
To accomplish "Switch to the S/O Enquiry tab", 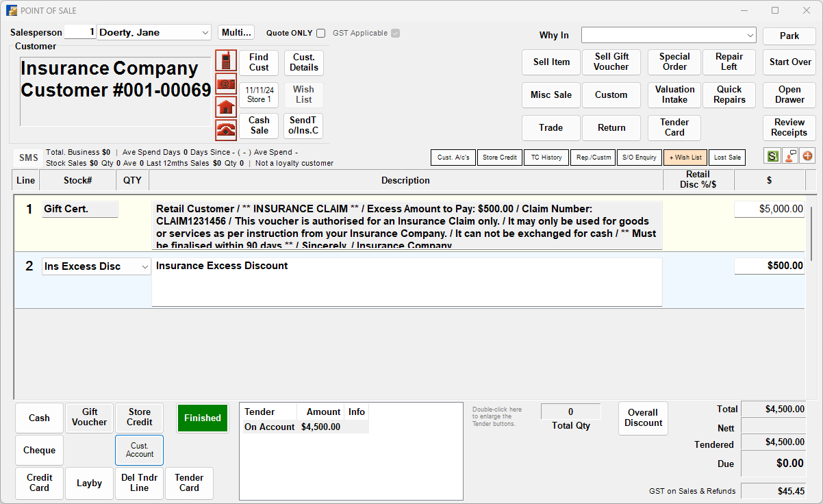I will click(x=639, y=157).
